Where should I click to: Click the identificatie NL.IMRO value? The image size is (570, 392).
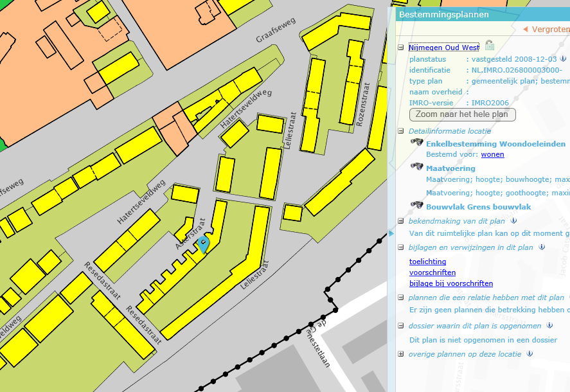coord(517,70)
